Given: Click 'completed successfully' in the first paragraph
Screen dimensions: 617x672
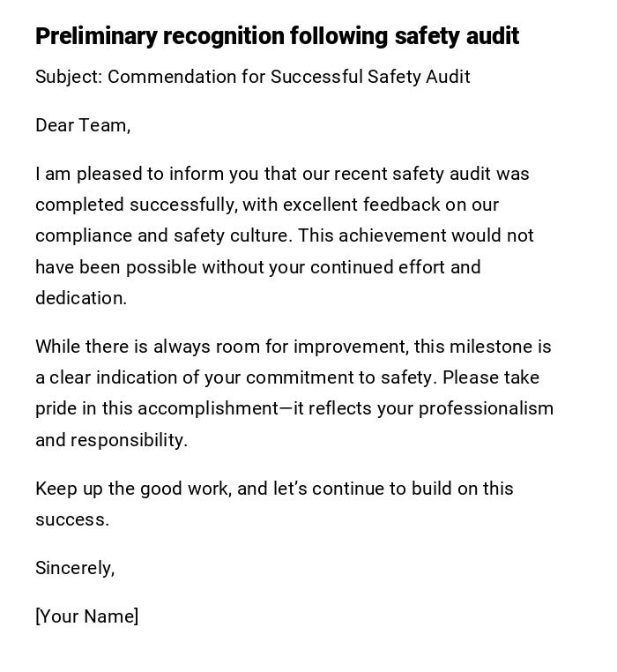Looking at the screenshot, I should [135, 205].
